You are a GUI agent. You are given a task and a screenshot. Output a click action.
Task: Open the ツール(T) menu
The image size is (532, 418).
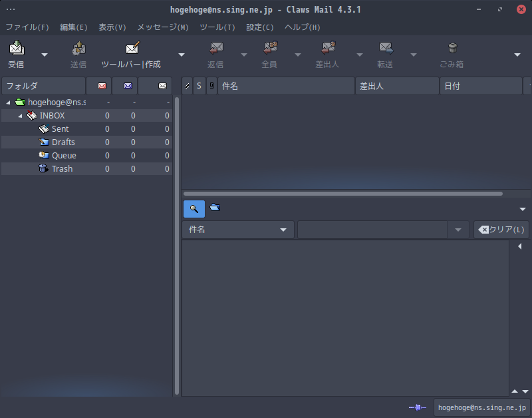(216, 27)
